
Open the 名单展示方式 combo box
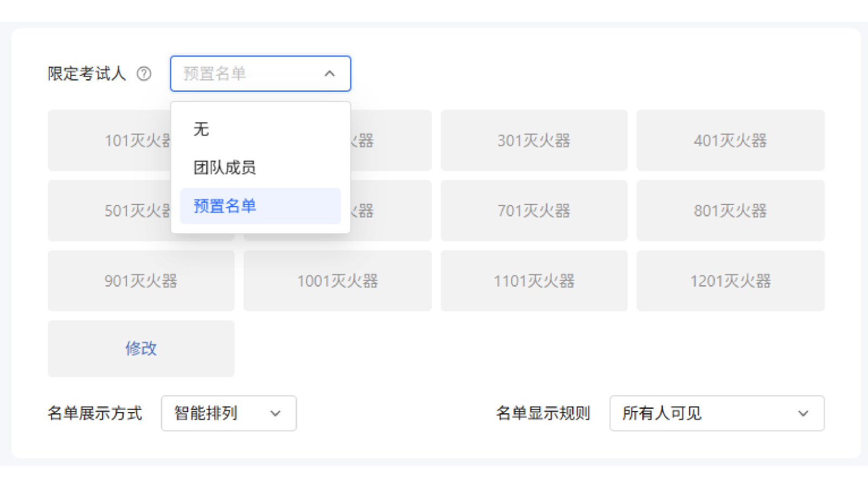tap(228, 414)
